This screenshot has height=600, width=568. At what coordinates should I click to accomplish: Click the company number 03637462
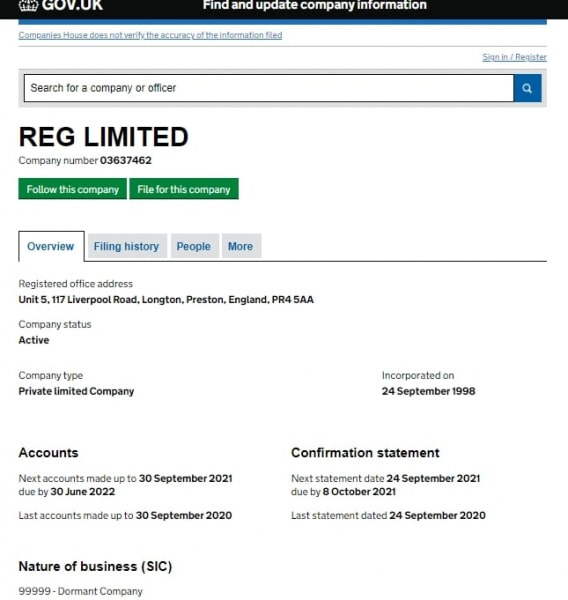coord(126,160)
